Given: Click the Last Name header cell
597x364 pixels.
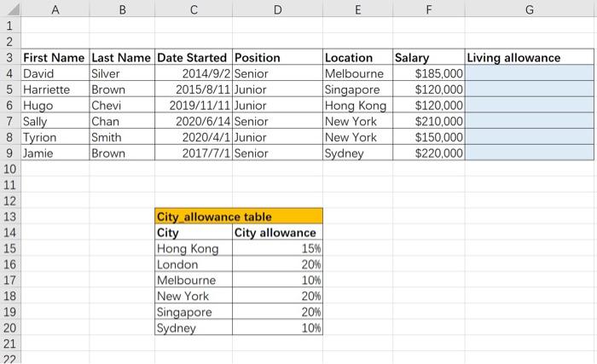Looking at the screenshot, I should click(122, 57).
